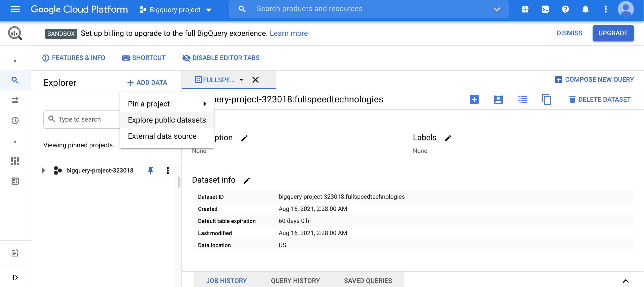Open the help question mark icon

click(x=565, y=10)
